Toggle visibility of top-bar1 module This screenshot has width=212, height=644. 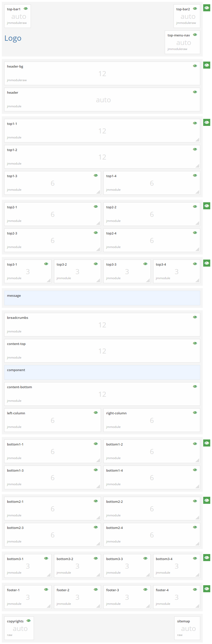tap(26, 9)
